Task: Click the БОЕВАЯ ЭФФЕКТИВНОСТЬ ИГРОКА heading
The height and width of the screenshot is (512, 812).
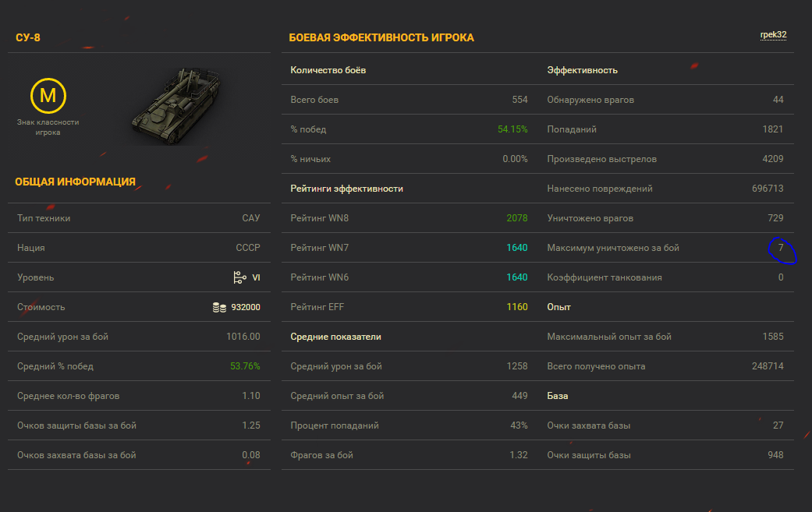Action: 381,37
